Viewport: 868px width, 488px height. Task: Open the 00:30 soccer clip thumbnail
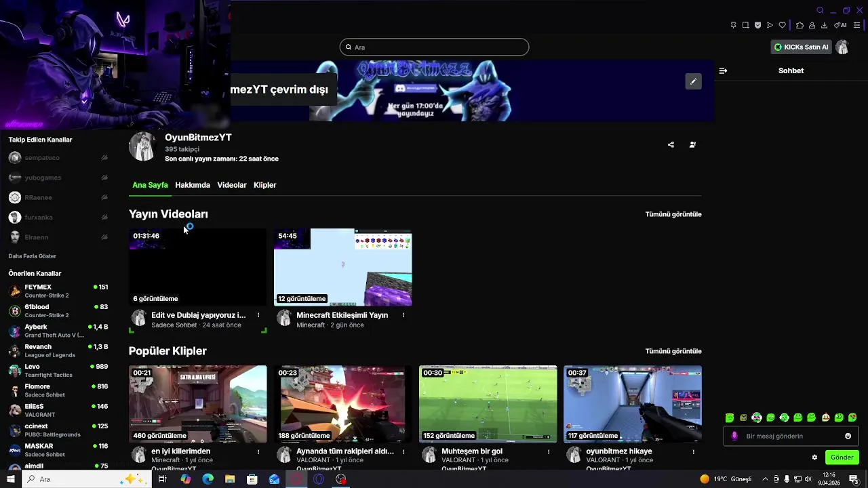click(488, 404)
